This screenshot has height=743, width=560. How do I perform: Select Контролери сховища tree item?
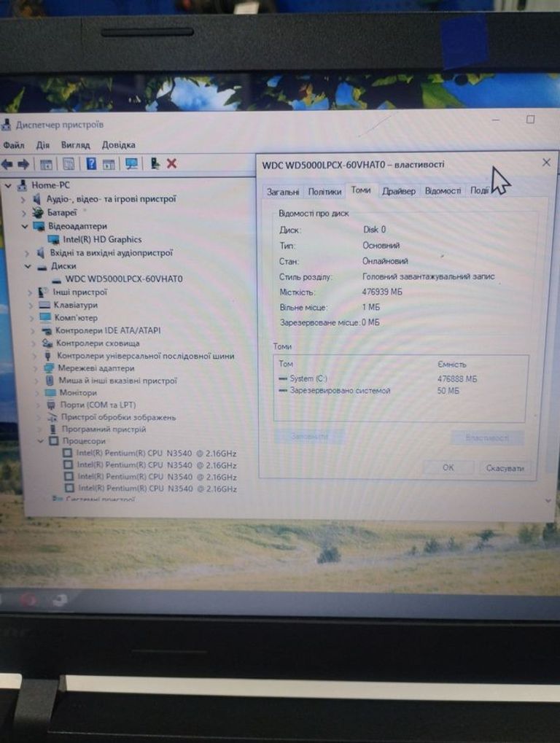(98, 343)
